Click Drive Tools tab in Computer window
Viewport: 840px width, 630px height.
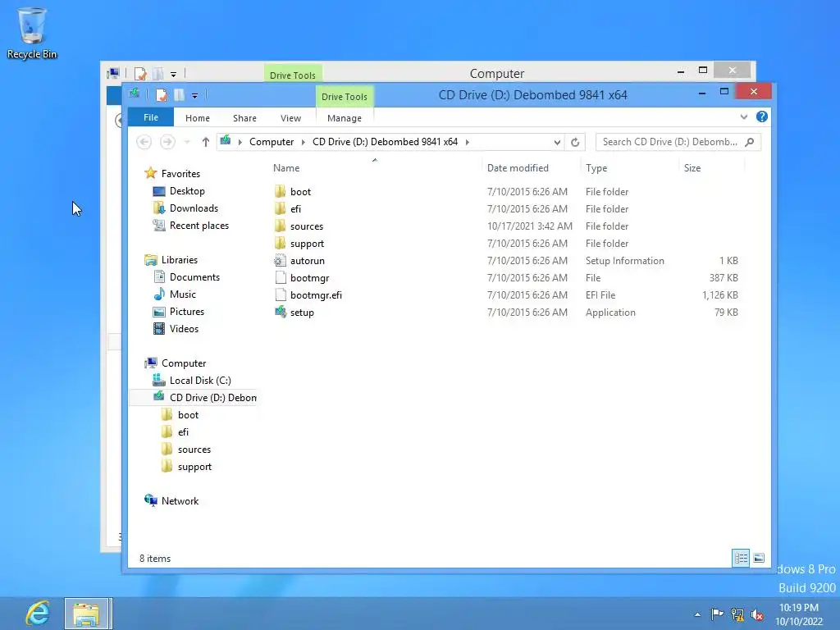click(x=293, y=75)
